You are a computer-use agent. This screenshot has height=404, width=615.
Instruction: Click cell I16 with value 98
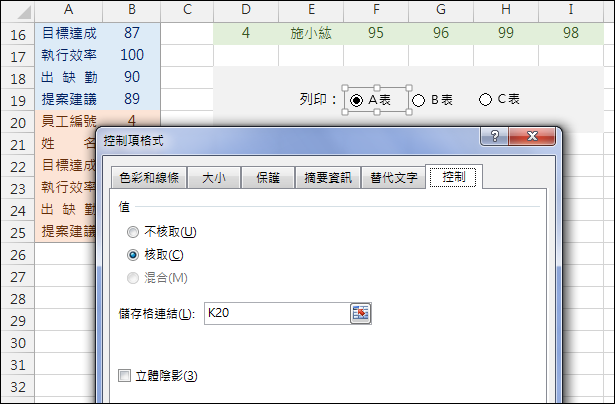pos(571,33)
